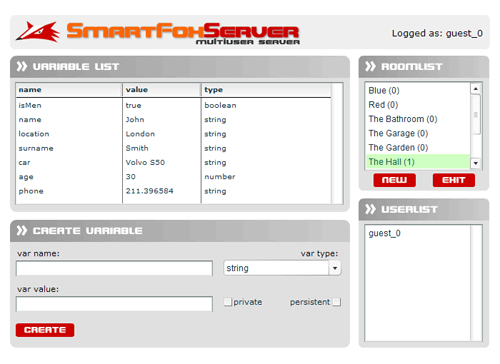Click the red CREATE button
This screenshot has height=364, width=500.
tap(45, 330)
